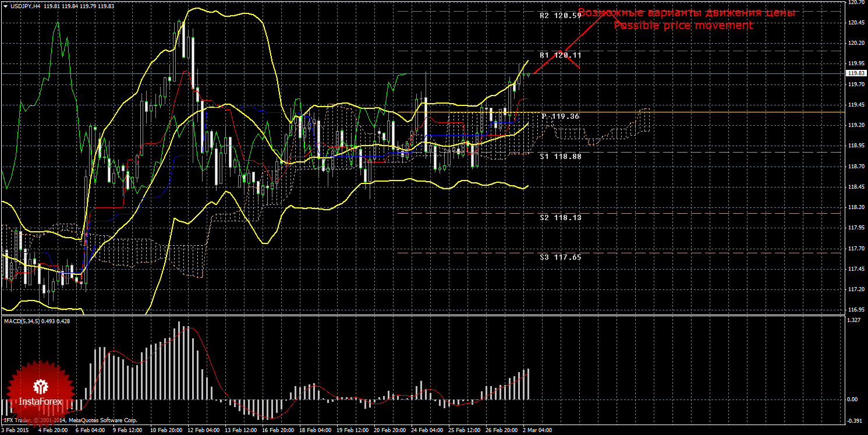
Task: Click the '3 Feb 2015' date label
Action: [15, 431]
